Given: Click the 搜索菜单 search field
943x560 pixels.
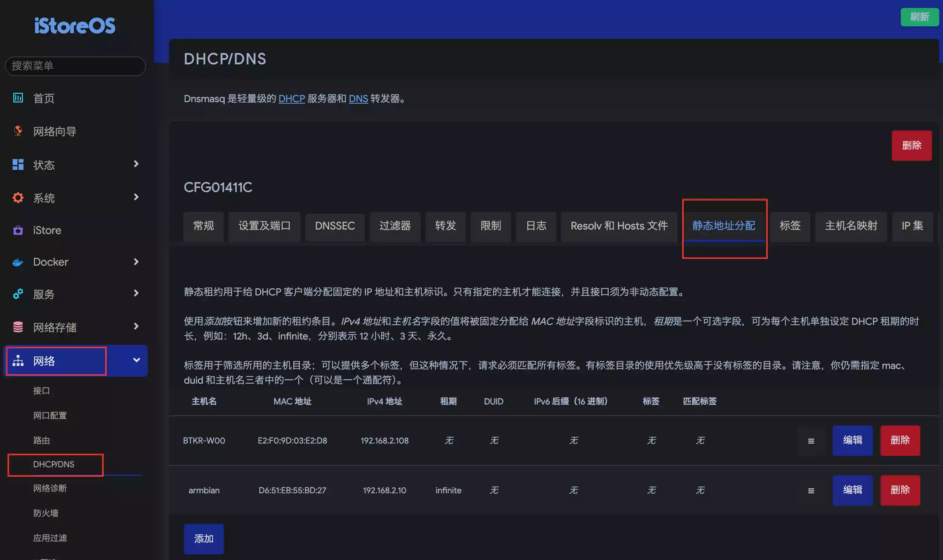Looking at the screenshot, I should pos(75,66).
